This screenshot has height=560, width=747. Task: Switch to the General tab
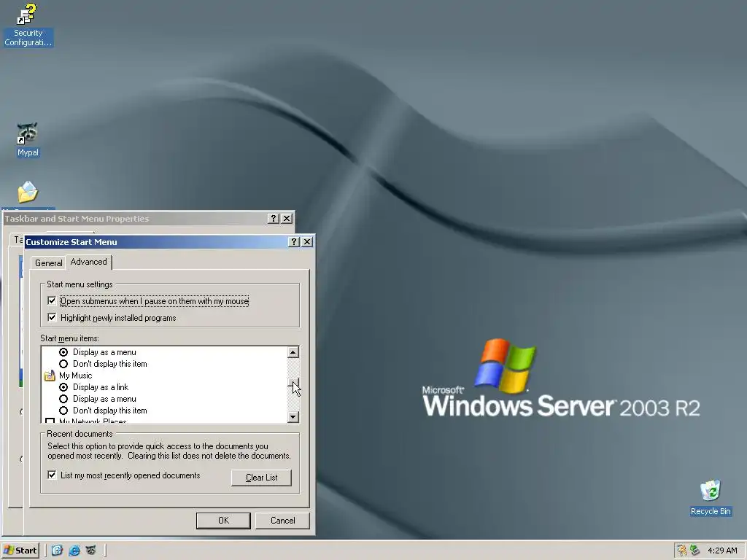(48, 262)
